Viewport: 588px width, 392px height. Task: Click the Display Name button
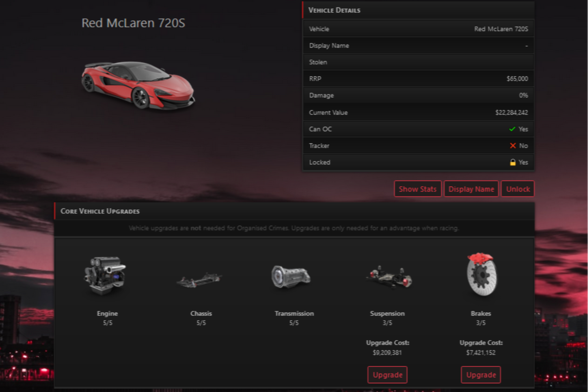click(471, 189)
